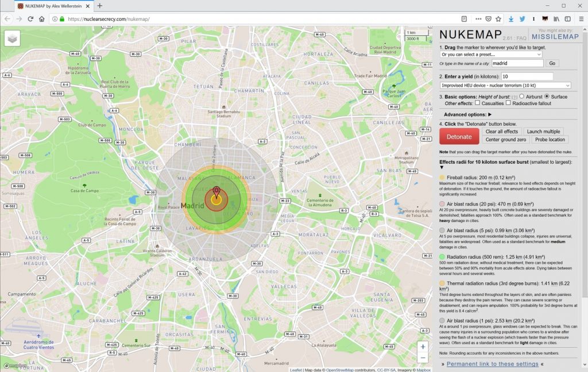The height and width of the screenshot is (372, 588).
Task: Open the browser home page icon
Action: click(x=41, y=19)
